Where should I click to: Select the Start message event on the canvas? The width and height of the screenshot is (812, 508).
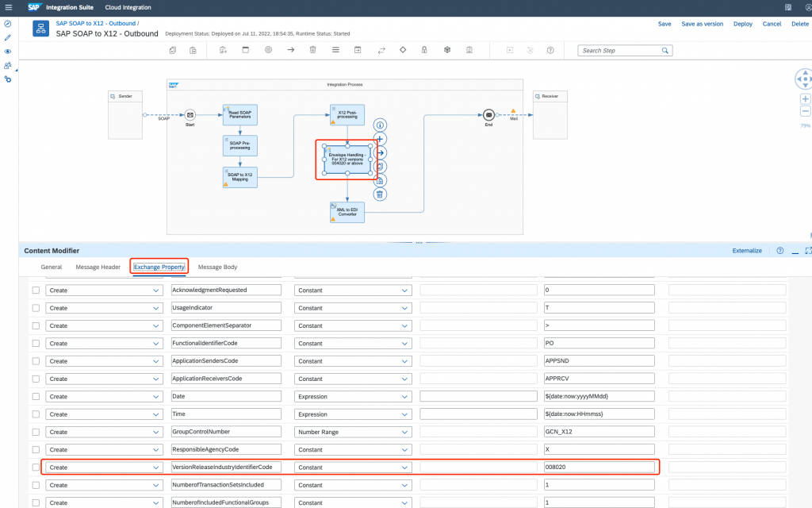(x=190, y=115)
